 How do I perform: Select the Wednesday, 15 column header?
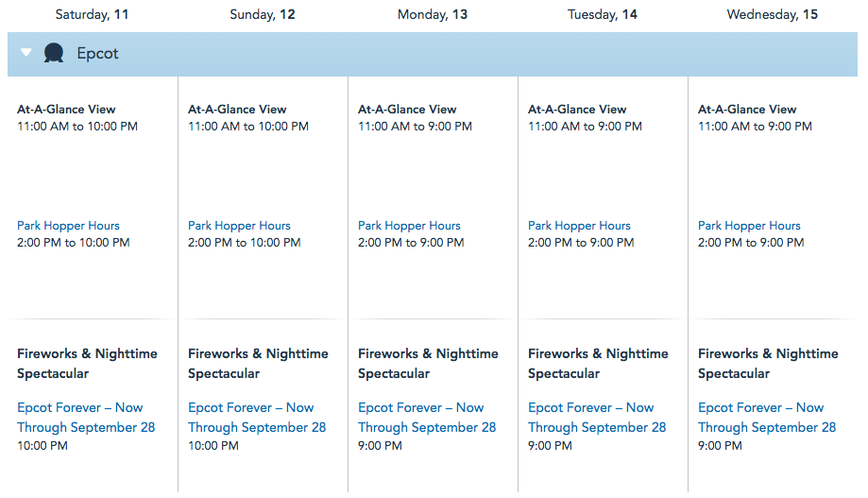(x=773, y=15)
